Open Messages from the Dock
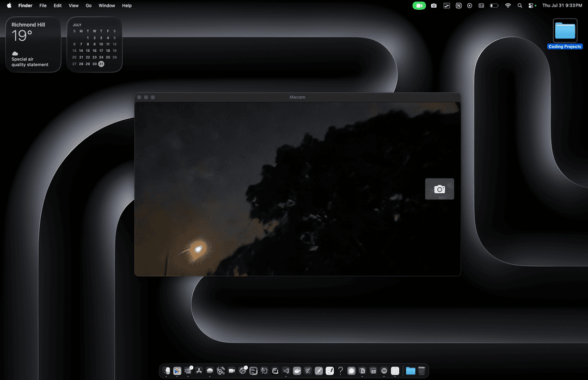This screenshot has height=380, width=588. (x=210, y=371)
